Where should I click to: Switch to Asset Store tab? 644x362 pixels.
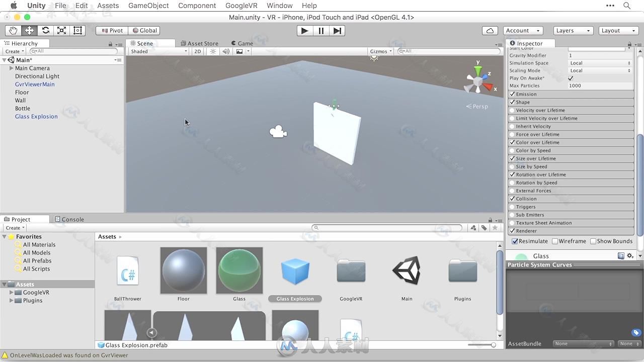(199, 43)
